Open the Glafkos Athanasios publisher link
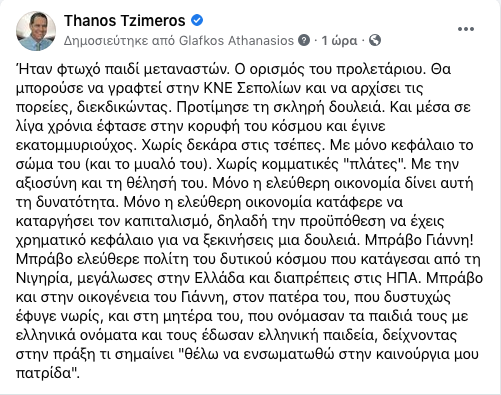The height and width of the screenshot is (395, 501). 236,40
